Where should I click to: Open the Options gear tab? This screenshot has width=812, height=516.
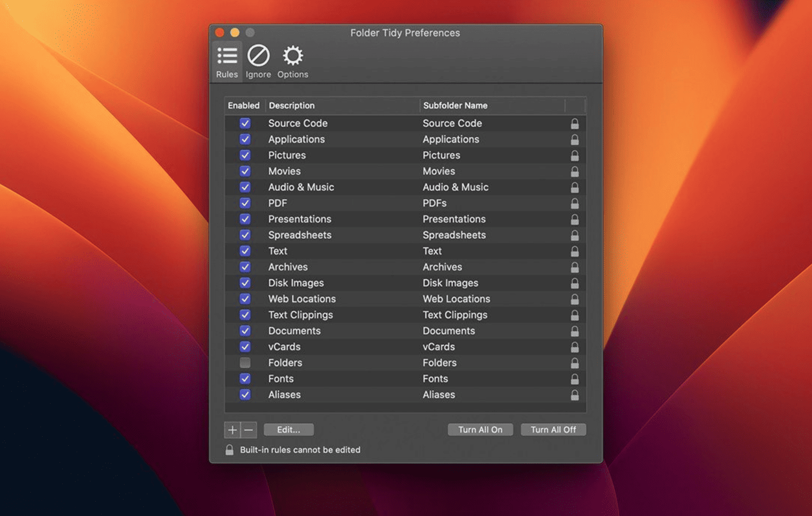(293, 62)
